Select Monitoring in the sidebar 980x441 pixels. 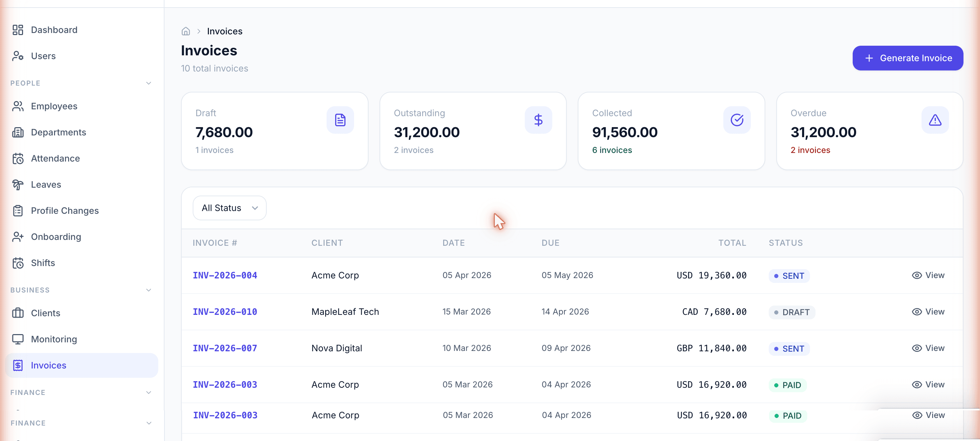pos(82,339)
